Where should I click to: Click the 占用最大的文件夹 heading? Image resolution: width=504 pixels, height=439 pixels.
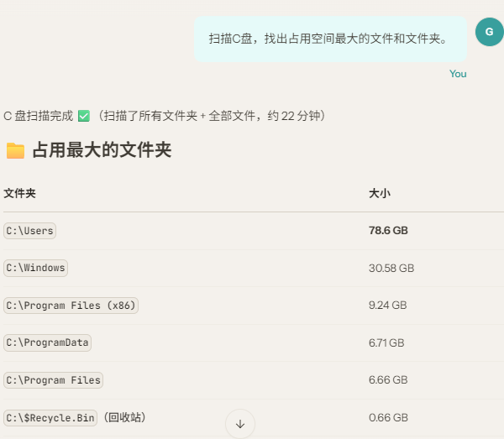pos(102,150)
